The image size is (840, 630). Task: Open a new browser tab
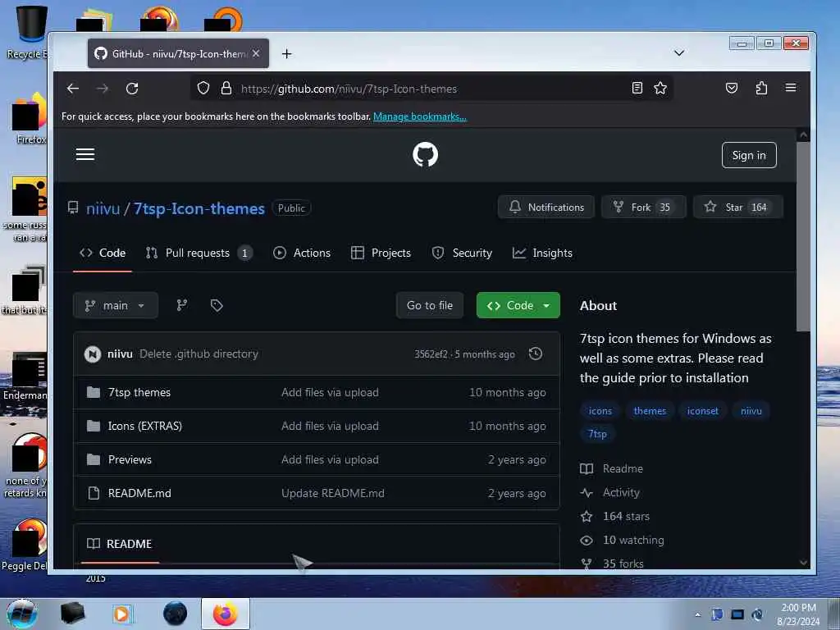pos(286,53)
